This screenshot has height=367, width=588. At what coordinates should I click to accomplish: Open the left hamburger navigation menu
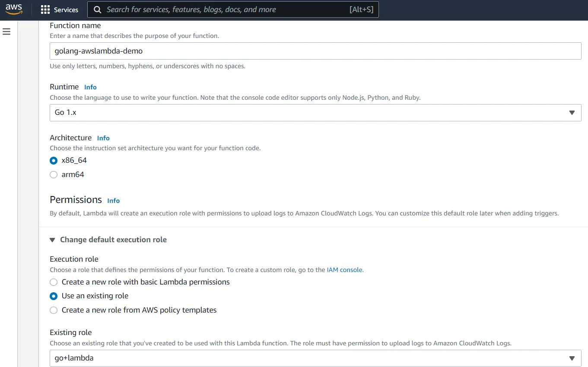coord(6,32)
